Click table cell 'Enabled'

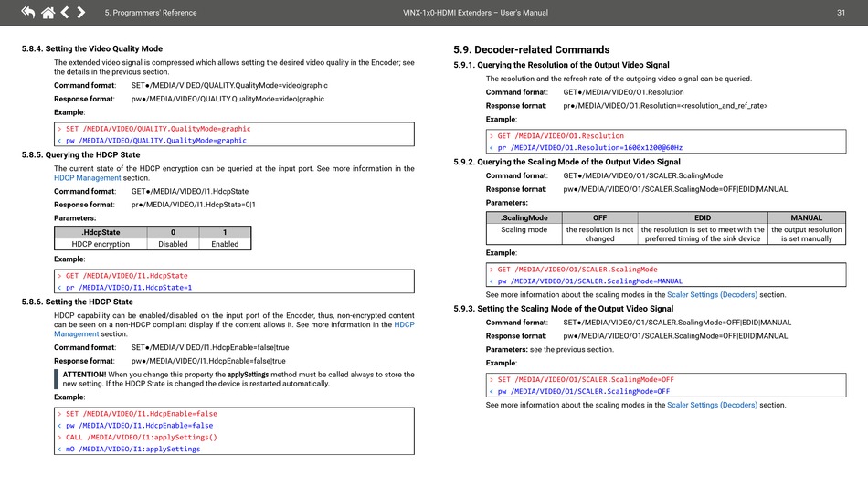tap(225, 244)
